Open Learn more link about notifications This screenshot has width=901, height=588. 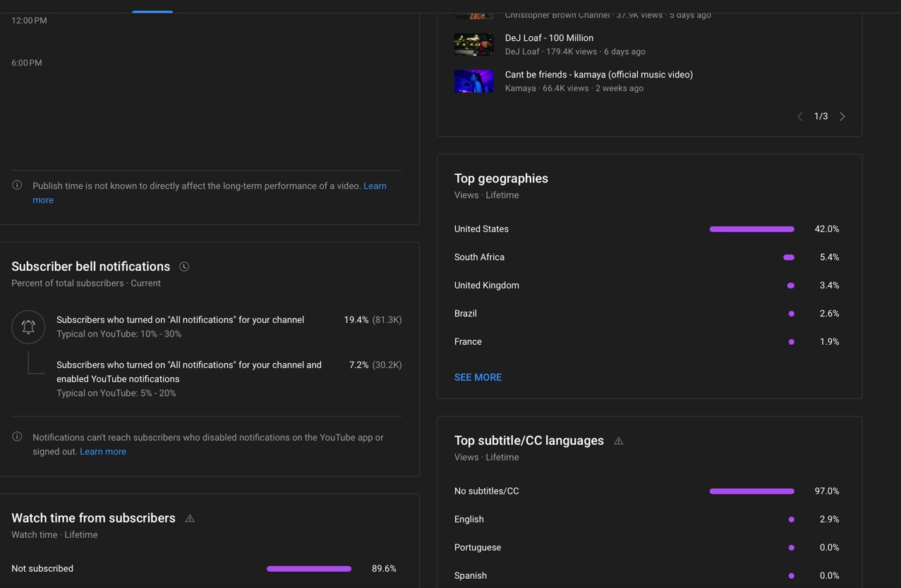(x=103, y=451)
